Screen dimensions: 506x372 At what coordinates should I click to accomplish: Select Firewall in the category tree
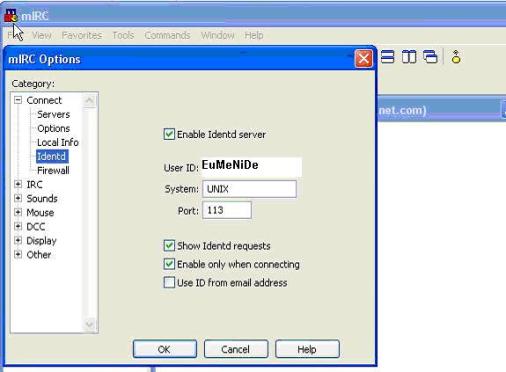53,170
